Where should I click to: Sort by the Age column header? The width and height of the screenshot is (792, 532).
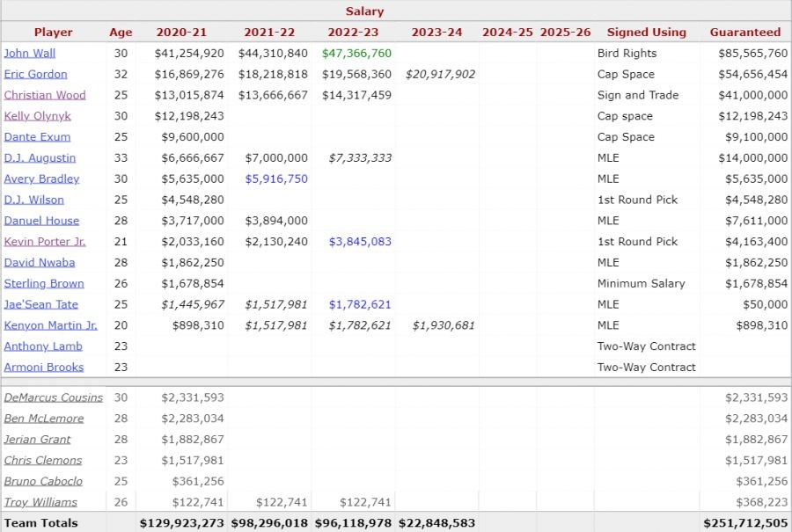pos(121,33)
